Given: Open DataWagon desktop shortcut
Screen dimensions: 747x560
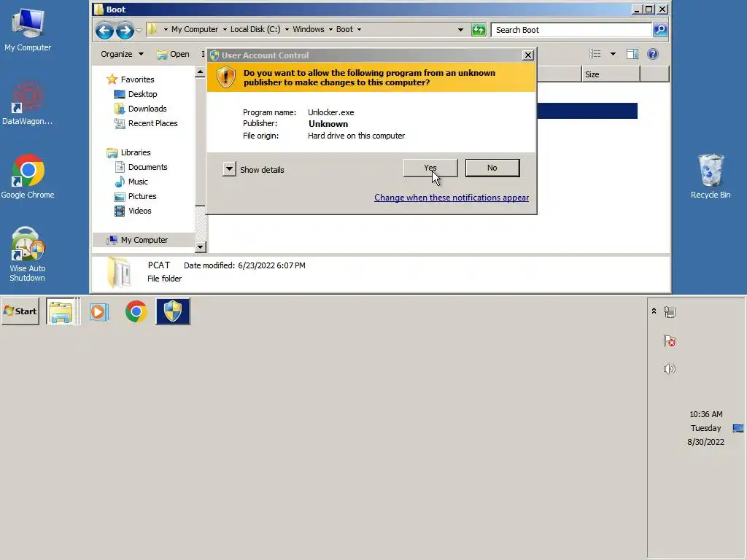Looking at the screenshot, I should (27, 104).
